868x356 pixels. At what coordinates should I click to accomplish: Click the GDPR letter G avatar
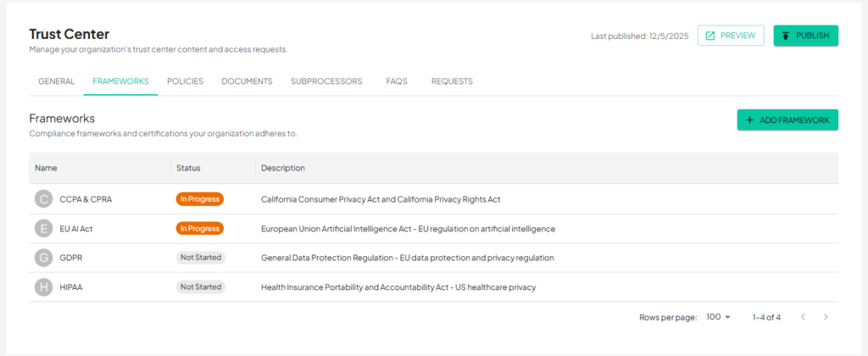(43, 258)
